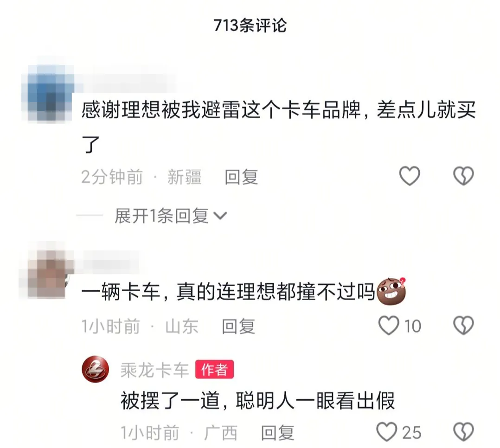The image size is (500, 448).
Task: Open 乘龙卡车 profile avatar logo
Action: [96, 369]
